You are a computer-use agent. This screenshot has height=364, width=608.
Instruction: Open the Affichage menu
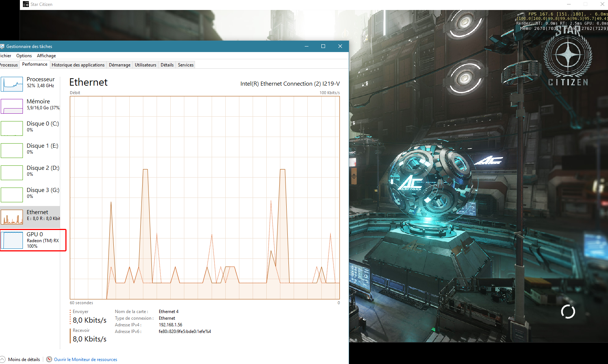pos(46,56)
